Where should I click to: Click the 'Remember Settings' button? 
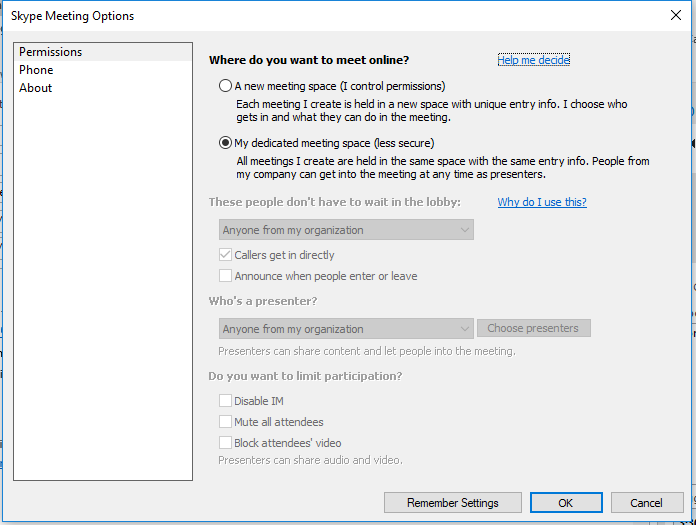453,503
